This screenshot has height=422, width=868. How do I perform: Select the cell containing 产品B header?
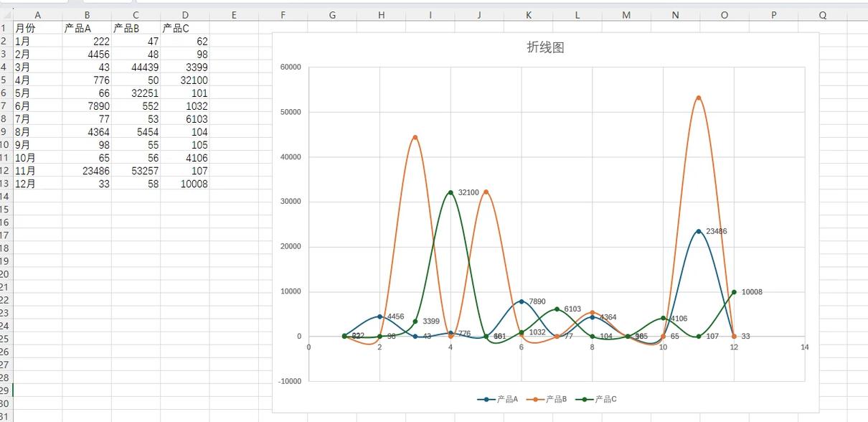(134, 28)
